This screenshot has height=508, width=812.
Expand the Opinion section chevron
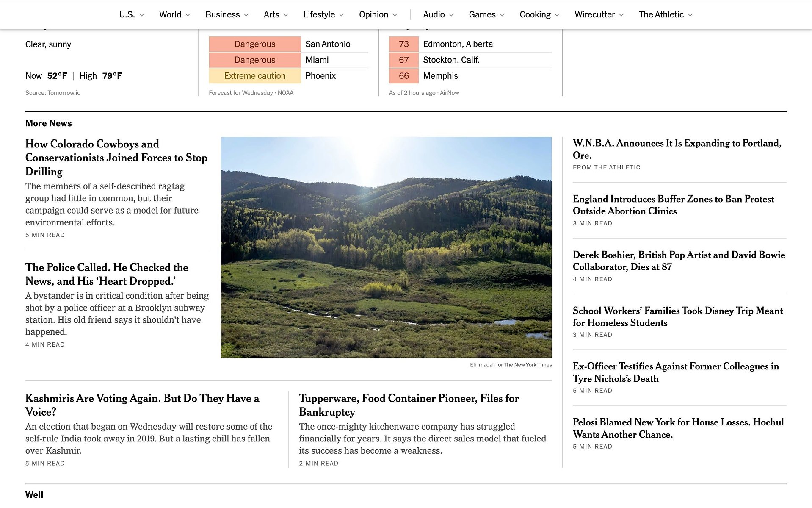(395, 15)
